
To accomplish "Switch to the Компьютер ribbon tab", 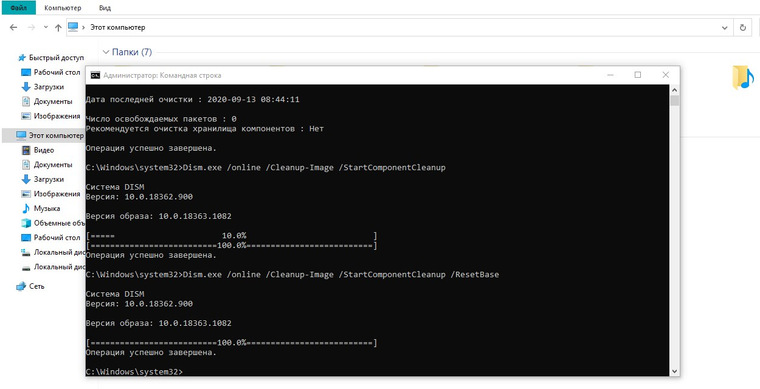I will coord(63,8).
